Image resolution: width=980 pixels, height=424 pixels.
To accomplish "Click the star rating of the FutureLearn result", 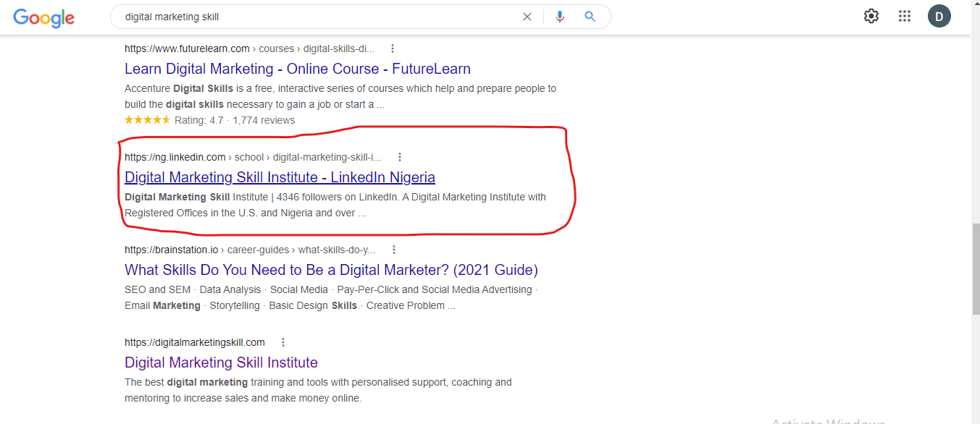I will point(148,120).
